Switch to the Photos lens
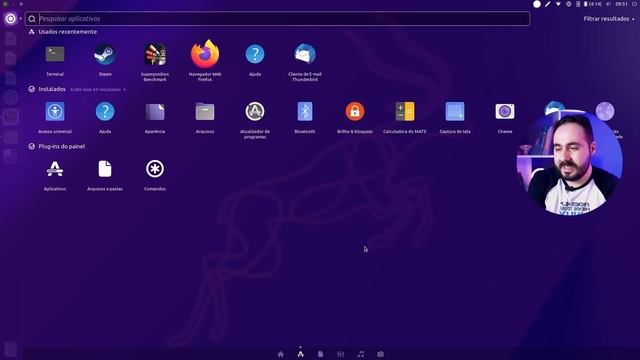Screen dimensions: 640x360 pos(381,354)
